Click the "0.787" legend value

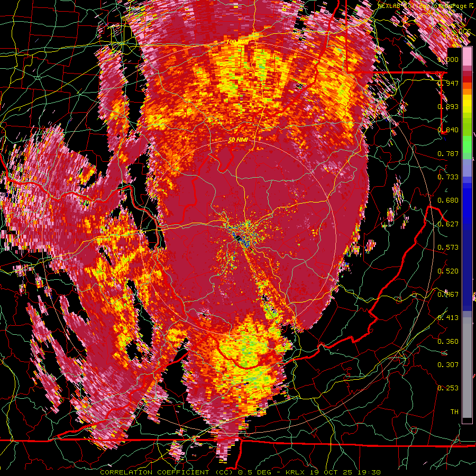point(448,153)
